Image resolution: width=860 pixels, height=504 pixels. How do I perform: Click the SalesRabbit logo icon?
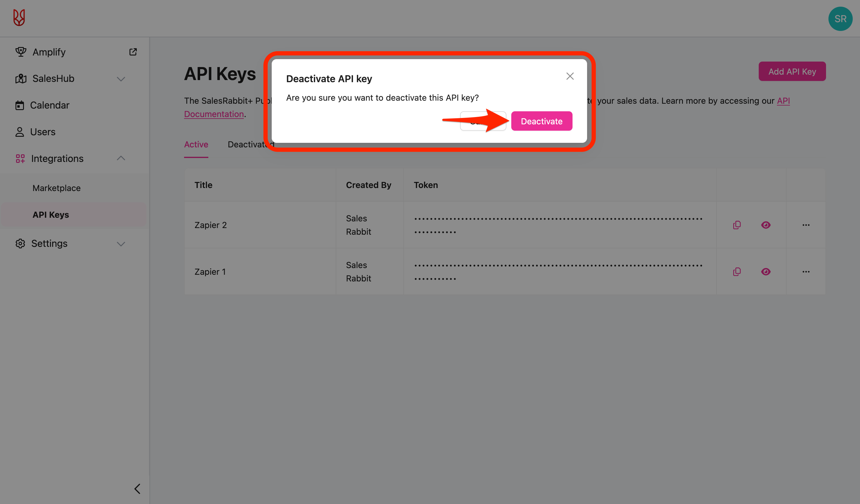[x=19, y=18]
